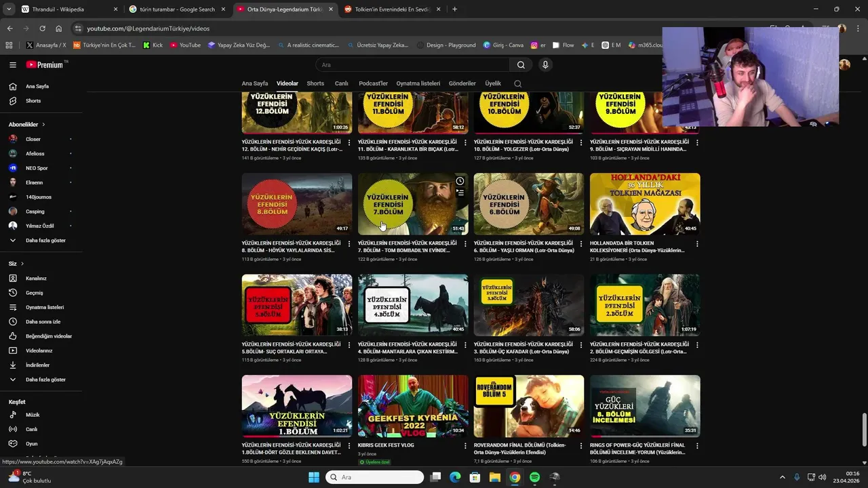Screen dimensions: 868x488
Task: Switch to the Oynatma listeleri channel tab
Action: tap(418, 83)
